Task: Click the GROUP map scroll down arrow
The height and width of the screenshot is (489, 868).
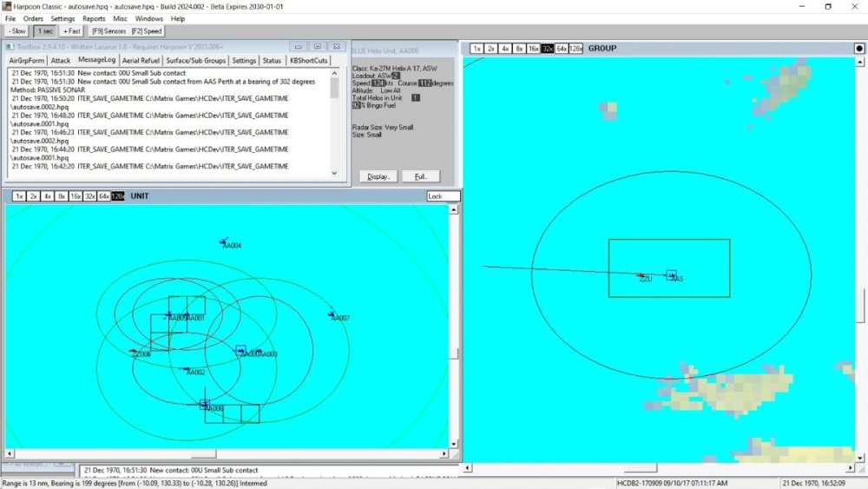Action: [859, 458]
